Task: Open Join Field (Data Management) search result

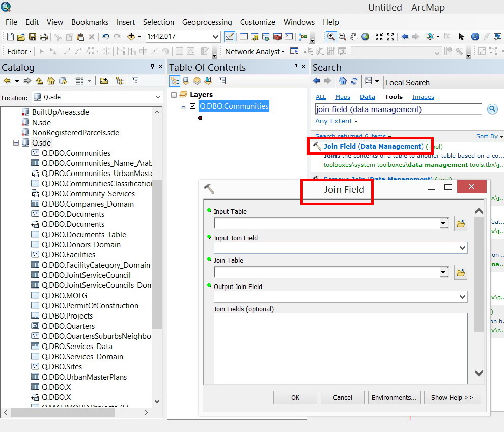Action: (373, 147)
